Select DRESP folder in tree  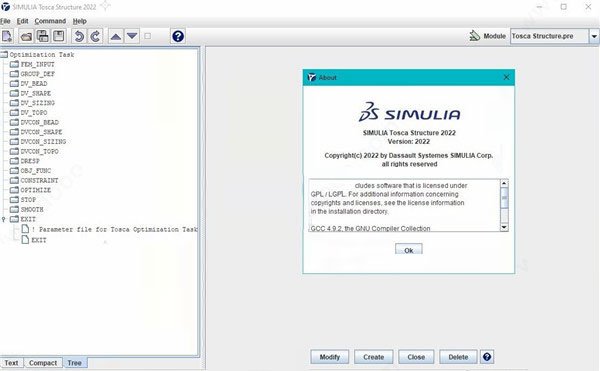pos(30,161)
